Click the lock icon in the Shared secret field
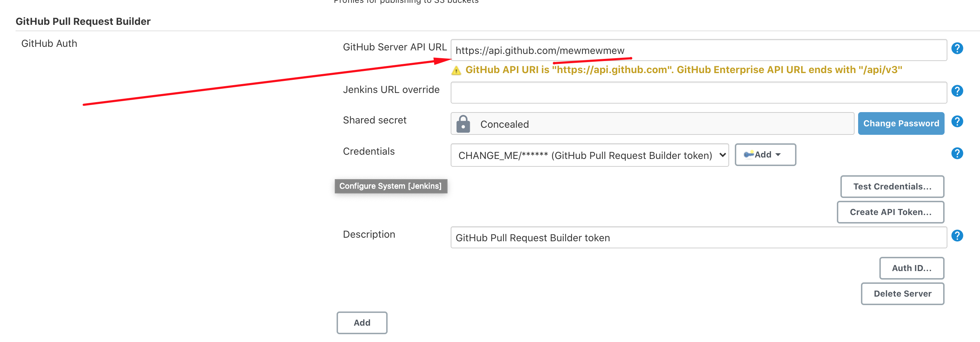 463,124
